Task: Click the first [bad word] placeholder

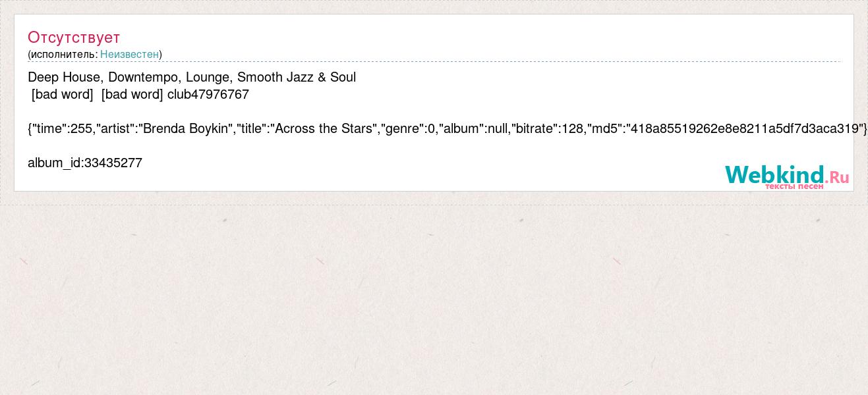Action: click(x=62, y=95)
